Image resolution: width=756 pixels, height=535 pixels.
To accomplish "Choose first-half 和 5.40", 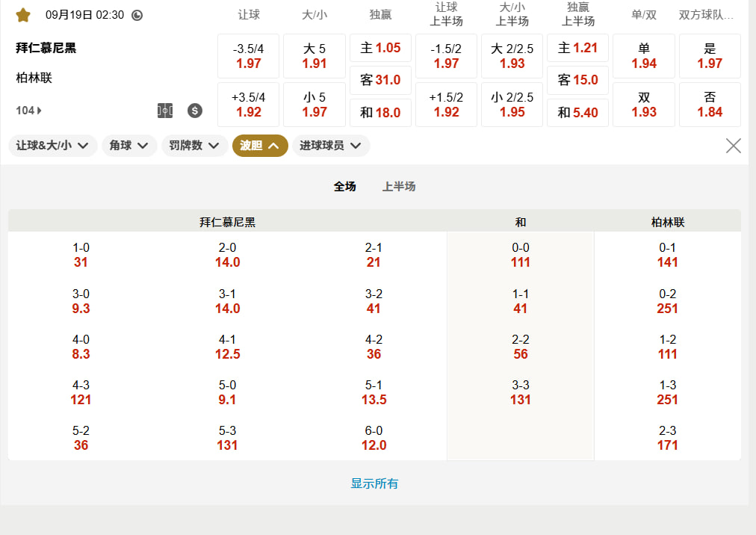I will tap(577, 113).
